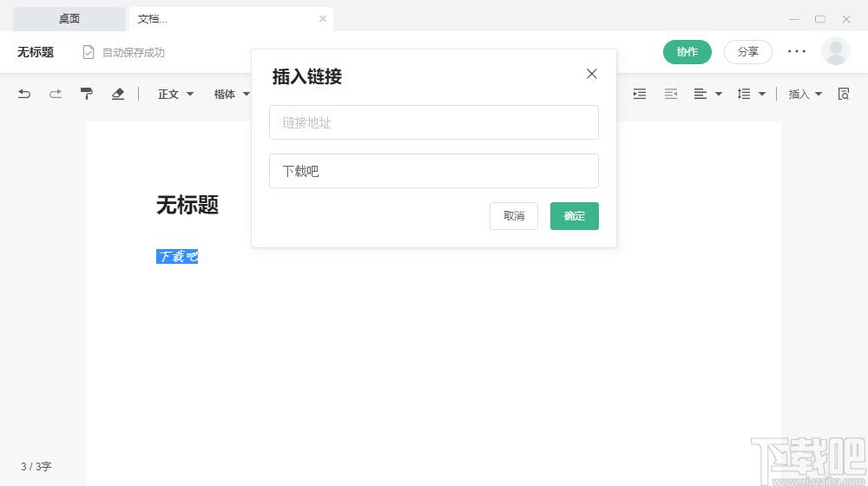Screen dimensions: 868x486
Task: Close the 插入链接 dialog
Action: [x=591, y=74]
